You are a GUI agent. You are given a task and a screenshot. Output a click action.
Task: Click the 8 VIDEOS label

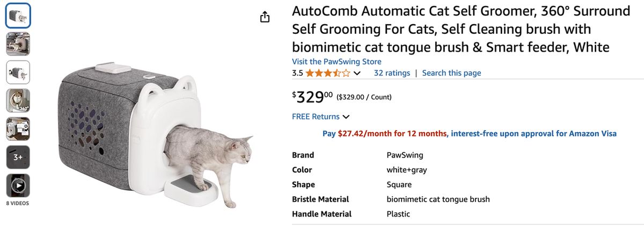click(18, 204)
